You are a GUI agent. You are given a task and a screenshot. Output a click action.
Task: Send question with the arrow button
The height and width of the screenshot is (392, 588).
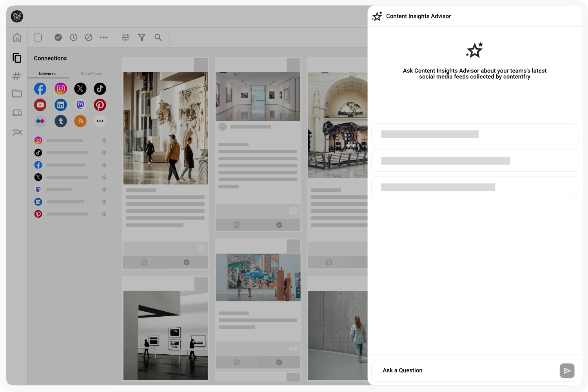[x=567, y=371]
